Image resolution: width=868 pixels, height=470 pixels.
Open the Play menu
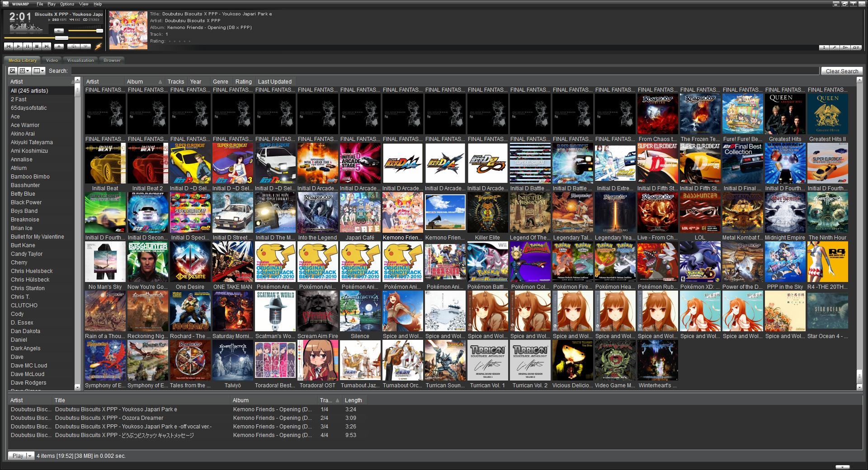(52, 4)
